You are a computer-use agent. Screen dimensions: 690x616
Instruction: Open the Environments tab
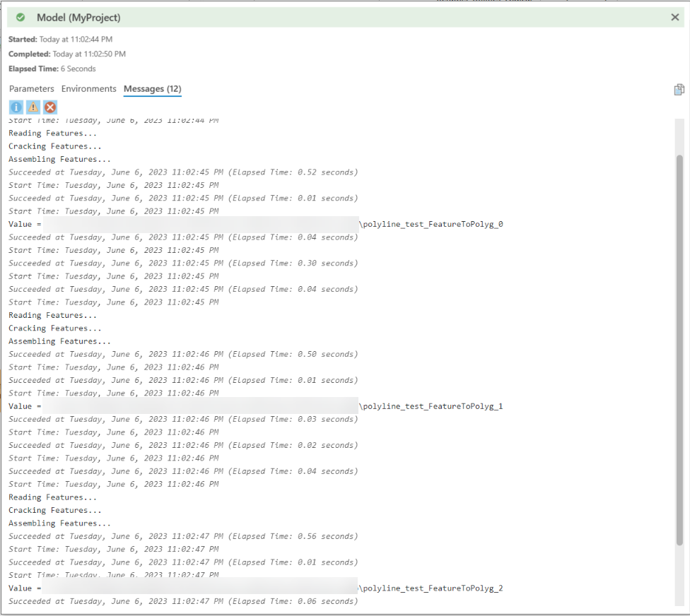pyautogui.click(x=88, y=89)
